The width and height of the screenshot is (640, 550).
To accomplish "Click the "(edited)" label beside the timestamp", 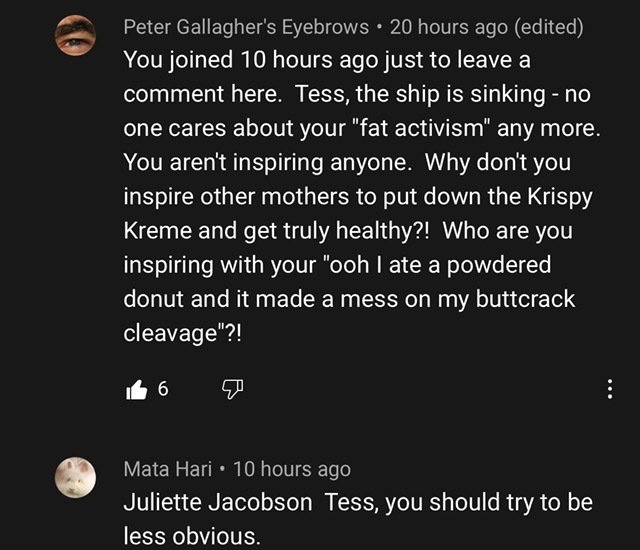I will 549,27.
